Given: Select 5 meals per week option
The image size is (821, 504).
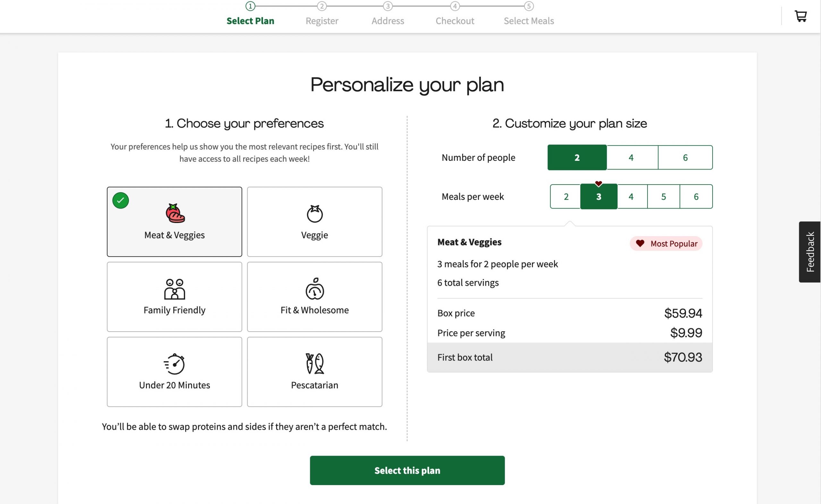Looking at the screenshot, I should point(663,196).
